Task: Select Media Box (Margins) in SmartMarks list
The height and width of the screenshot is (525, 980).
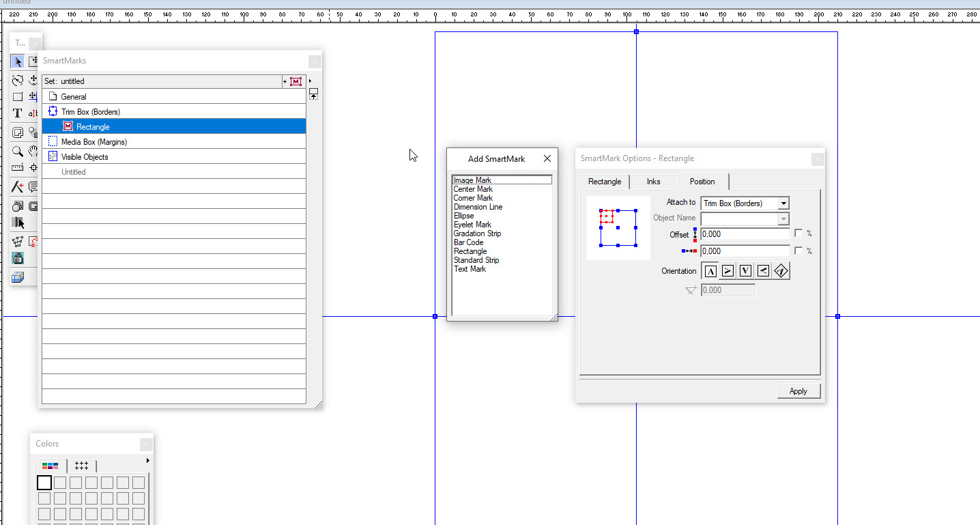Action: (x=93, y=142)
